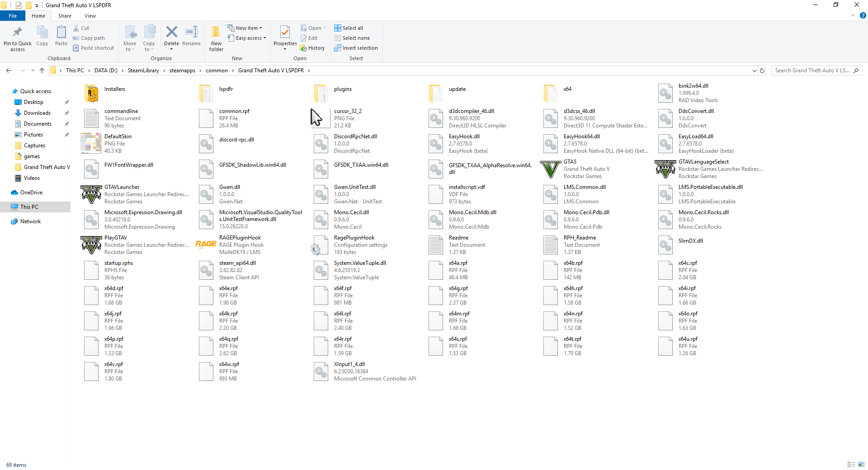Select the Readme text document
The width and height of the screenshot is (868, 470).
coord(458,245)
